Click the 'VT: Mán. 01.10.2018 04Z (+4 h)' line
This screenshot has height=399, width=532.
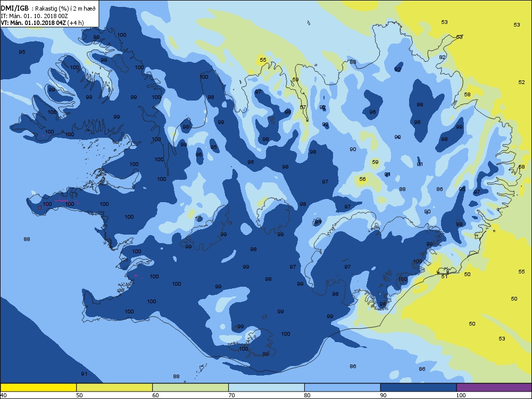[43, 23]
